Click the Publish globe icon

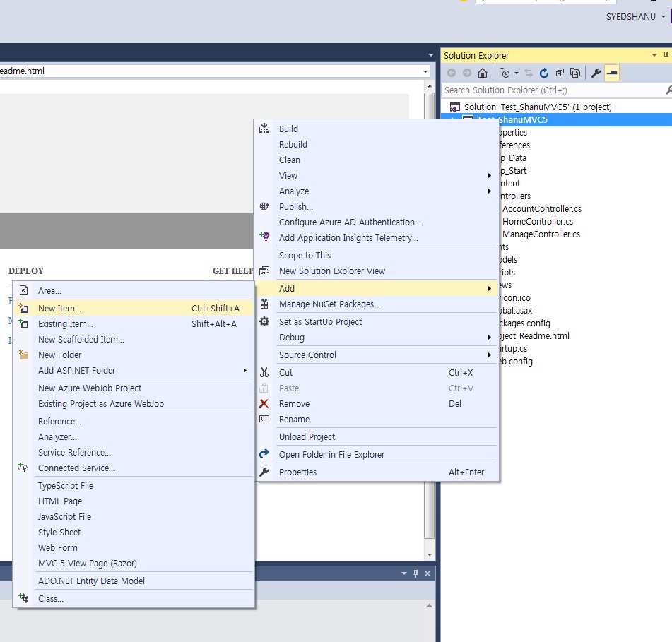coord(264,206)
